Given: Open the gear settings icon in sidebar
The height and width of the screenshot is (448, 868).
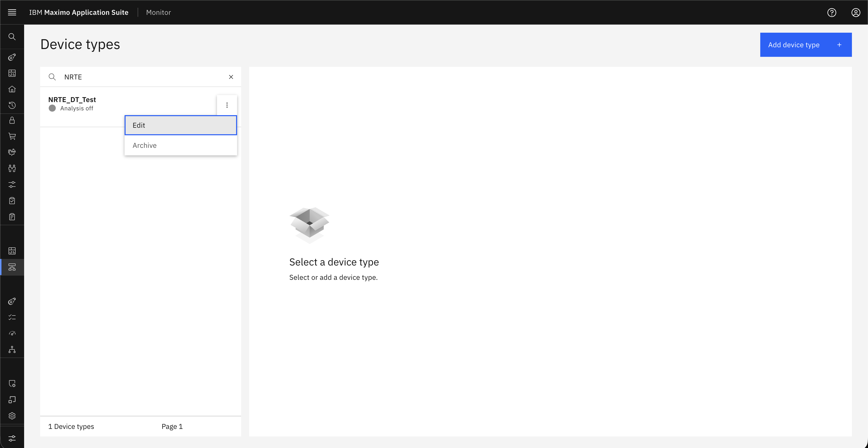Looking at the screenshot, I should [12, 416].
